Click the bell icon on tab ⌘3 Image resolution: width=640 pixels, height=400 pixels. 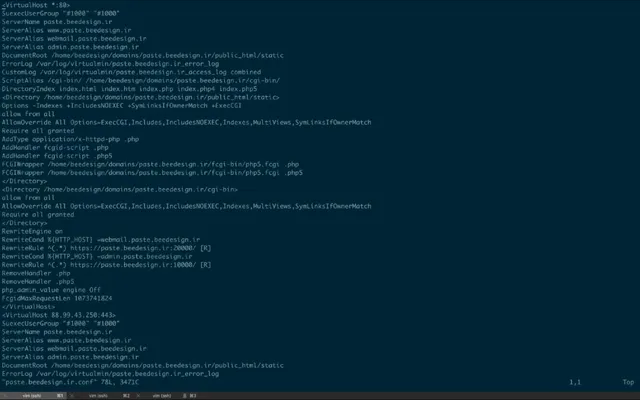pos(184,396)
